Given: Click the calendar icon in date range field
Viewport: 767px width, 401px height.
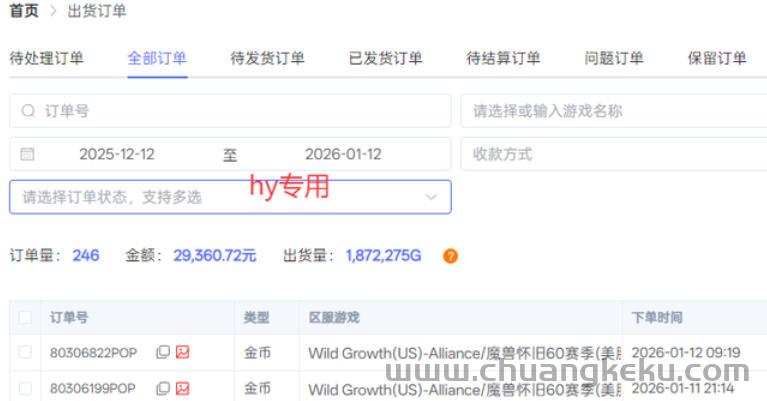Looking at the screenshot, I should [28, 154].
